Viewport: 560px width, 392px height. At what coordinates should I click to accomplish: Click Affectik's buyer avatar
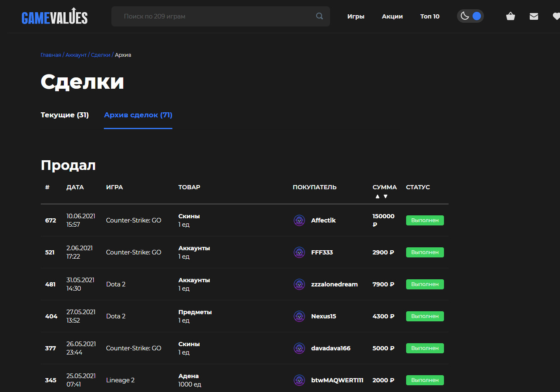click(x=299, y=220)
